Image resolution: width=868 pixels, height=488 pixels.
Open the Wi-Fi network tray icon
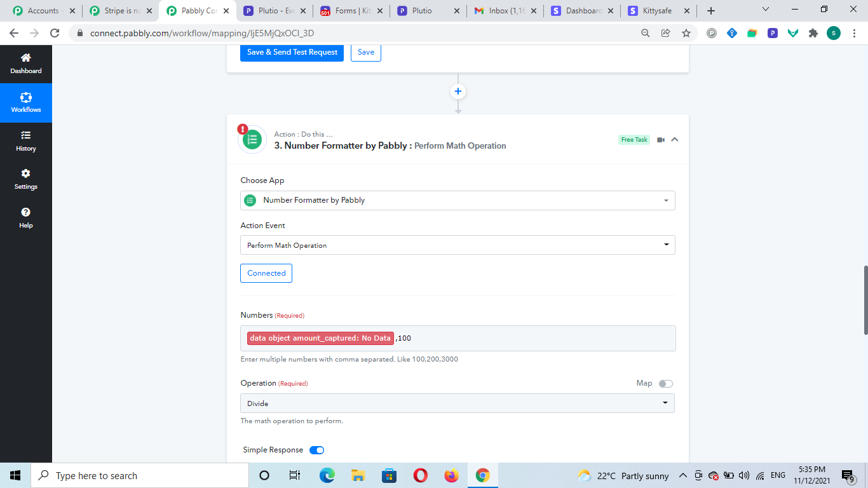tap(760, 475)
